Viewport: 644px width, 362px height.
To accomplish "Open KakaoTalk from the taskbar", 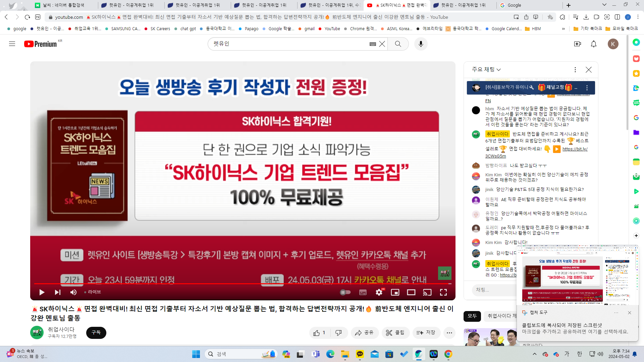I will point(360,354).
